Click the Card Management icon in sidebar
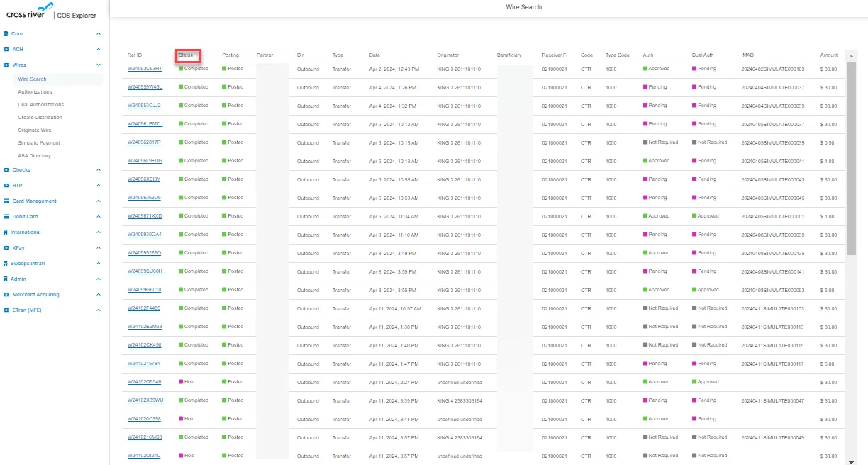 (6, 201)
